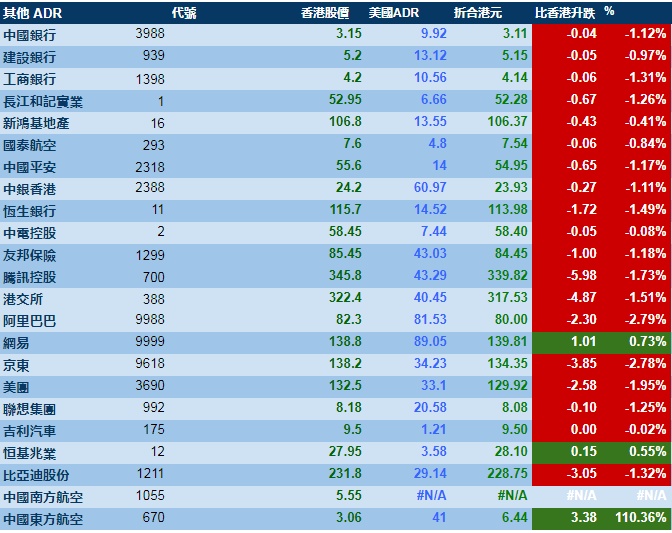Click ADR price 60.97
672x533 pixels.
tap(430, 187)
